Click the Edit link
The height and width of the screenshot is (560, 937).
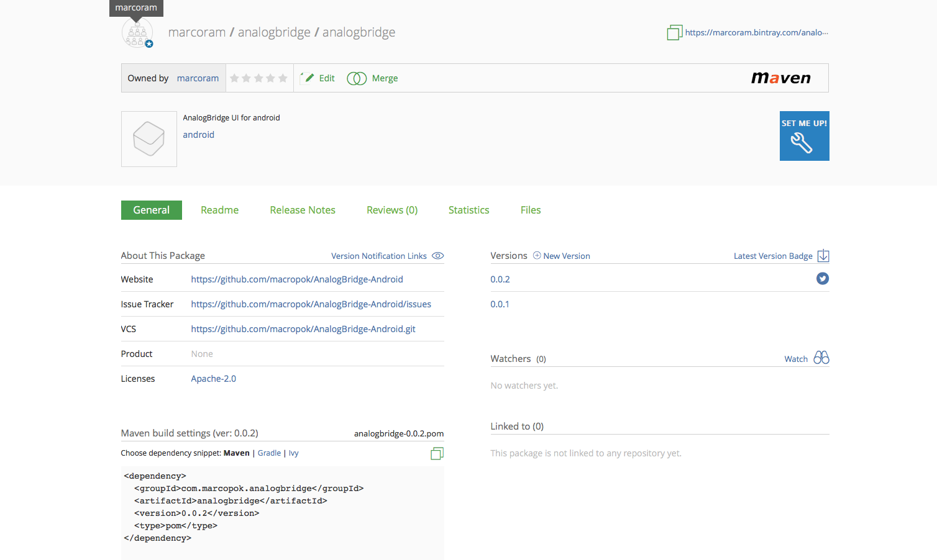click(327, 78)
